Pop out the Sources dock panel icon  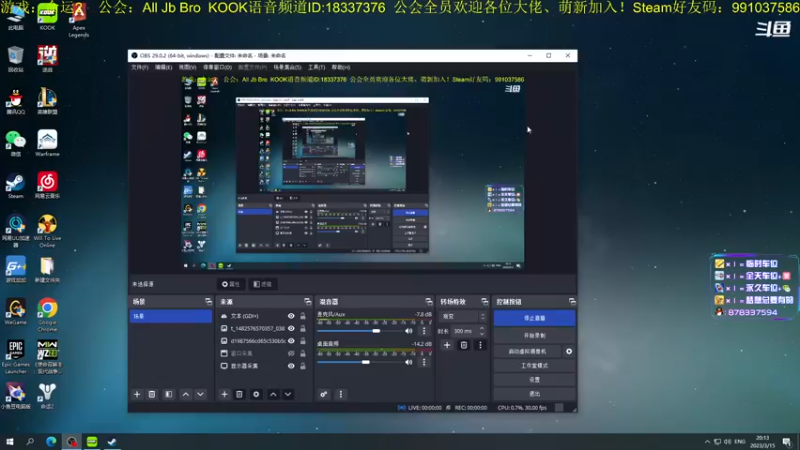pyautogui.click(x=307, y=302)
